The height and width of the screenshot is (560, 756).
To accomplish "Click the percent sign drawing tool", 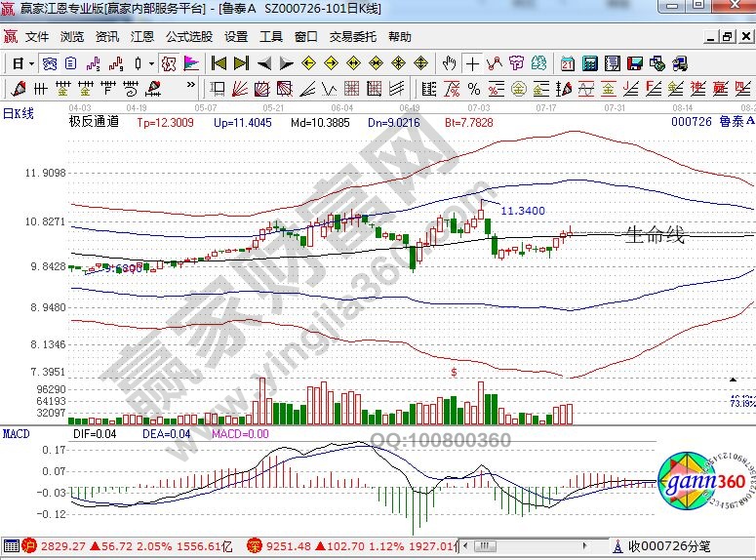I will 474,89.
